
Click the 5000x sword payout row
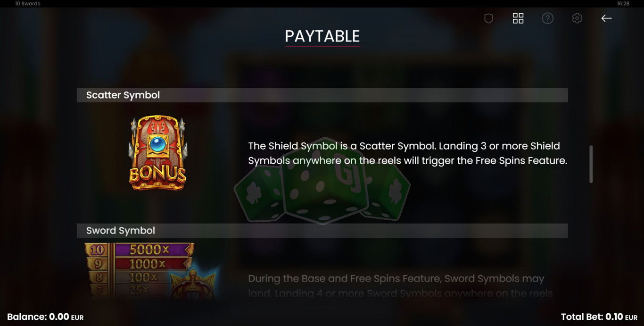coord(139,249)
